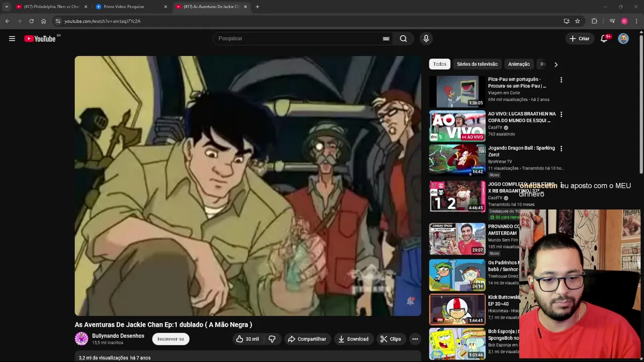Image resolution: width=644 pixels, height=362 pixels.
Task: Open Bullynando Desenhos channel avatar
Action: point(82,339)
